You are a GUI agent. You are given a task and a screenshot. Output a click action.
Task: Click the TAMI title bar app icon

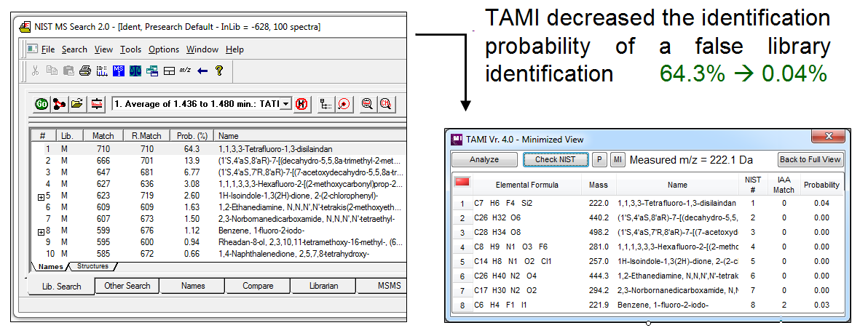(x=457, y=139)
